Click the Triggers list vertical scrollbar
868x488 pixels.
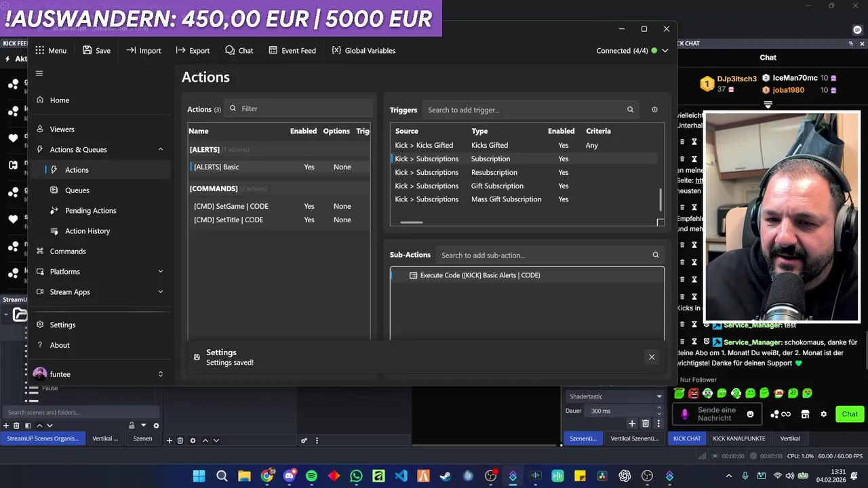pyautogui.click(x=660, y=199)
